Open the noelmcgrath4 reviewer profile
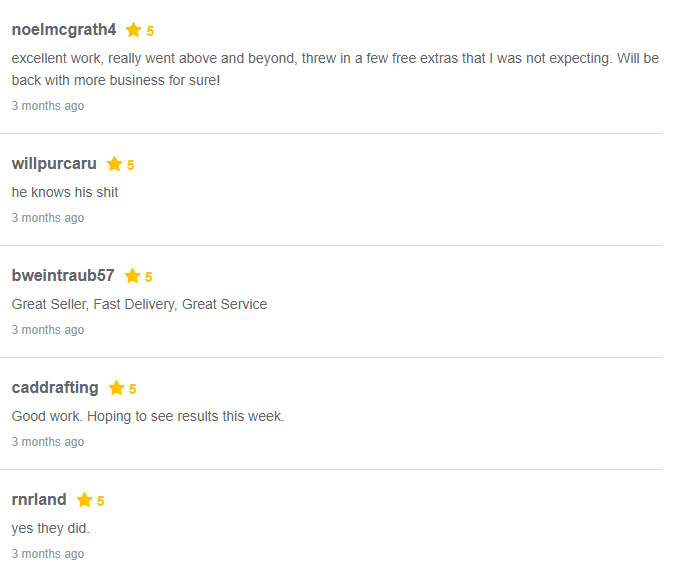 [x=64, y=30]
